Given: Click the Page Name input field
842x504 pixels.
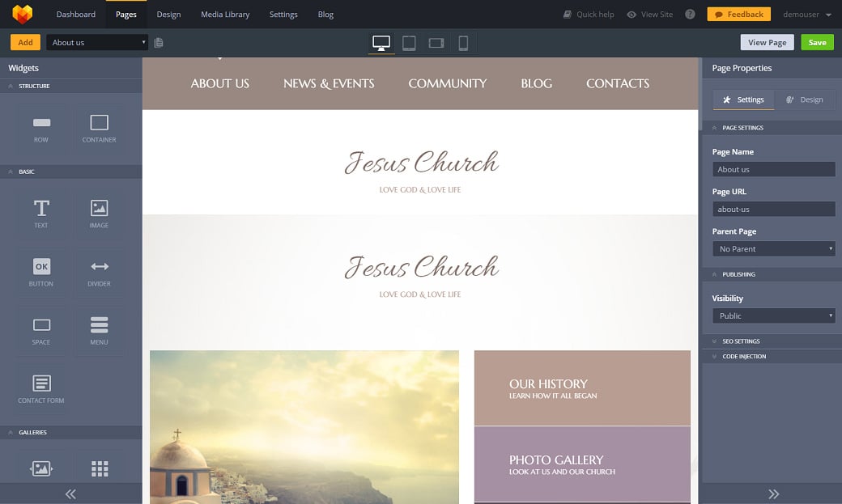Looking at the screenshot, I should click(x=773, y=169).
